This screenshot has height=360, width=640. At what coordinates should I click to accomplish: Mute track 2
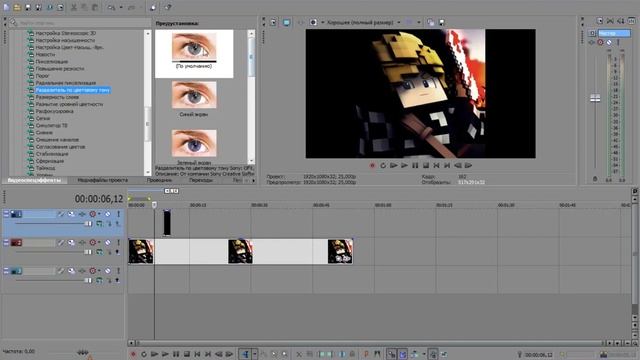108,242
